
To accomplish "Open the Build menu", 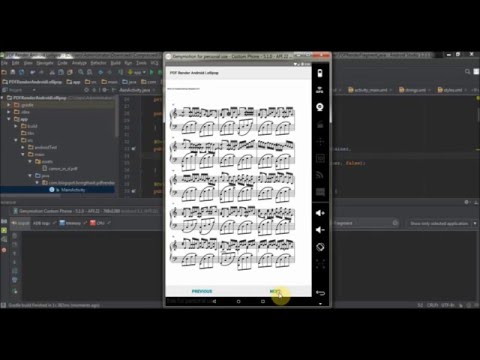I will [x=115, y=63].
